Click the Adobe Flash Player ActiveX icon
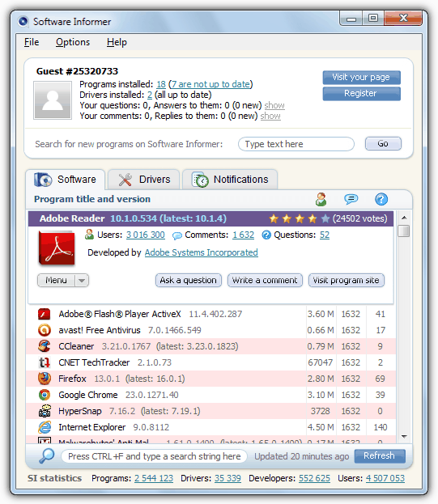Image resolution: width=438 pixels, height=504 pixels. click(x=44, y=314)
